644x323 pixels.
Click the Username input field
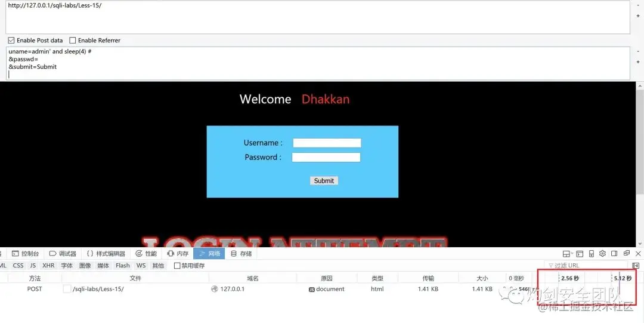(327, 143)
